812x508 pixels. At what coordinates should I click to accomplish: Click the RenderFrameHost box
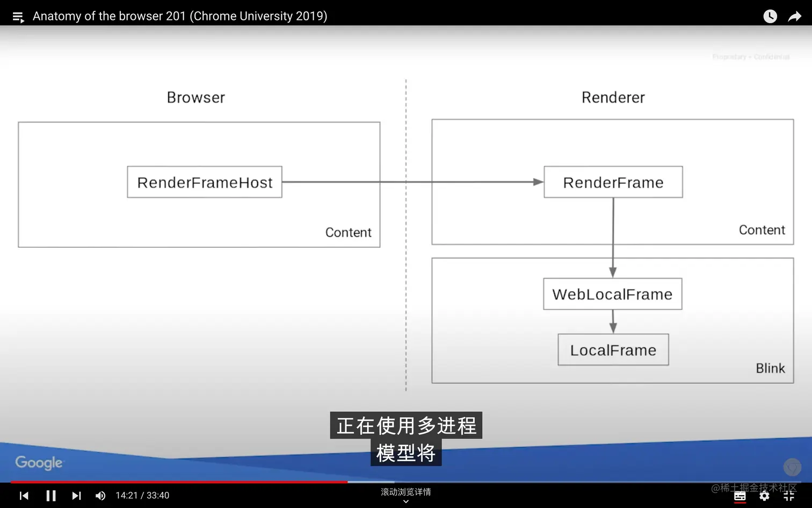pos(205,182)
